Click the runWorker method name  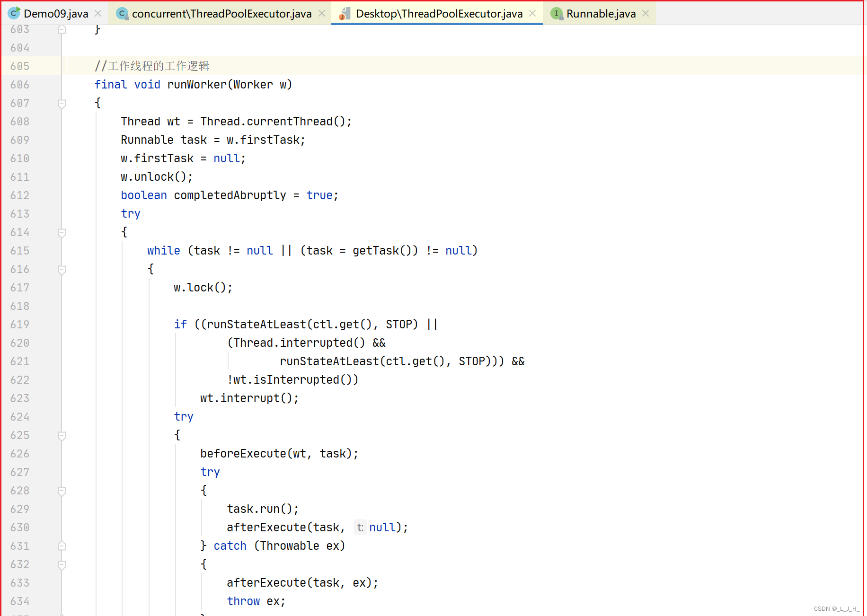click(197, 85)
